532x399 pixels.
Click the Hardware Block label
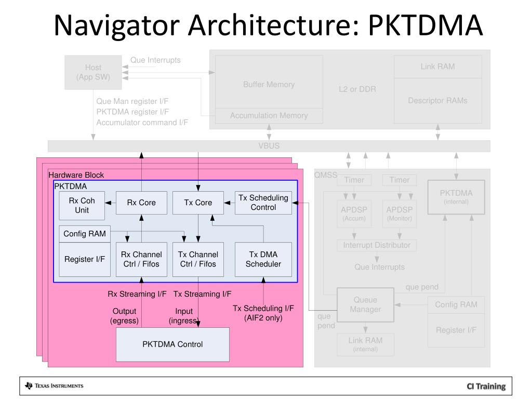point(76,175)
